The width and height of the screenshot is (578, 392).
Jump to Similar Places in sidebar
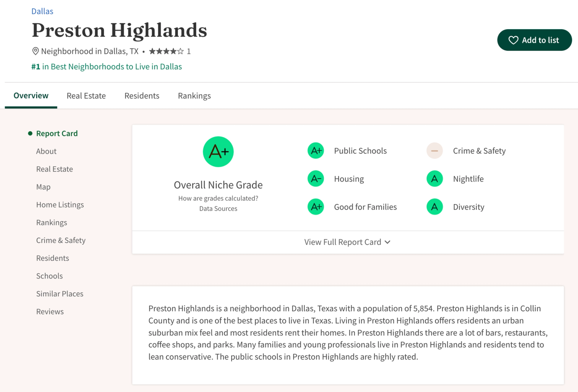point(60,294)
